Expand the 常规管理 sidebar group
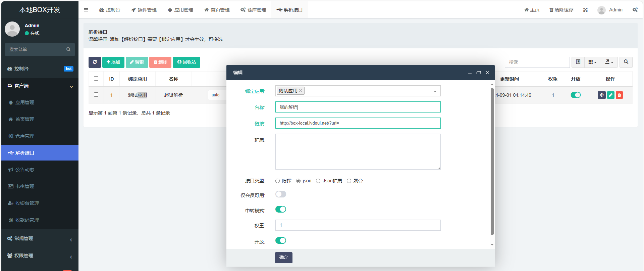The width and height of the screenshot is (644, 271). point(40,238)
